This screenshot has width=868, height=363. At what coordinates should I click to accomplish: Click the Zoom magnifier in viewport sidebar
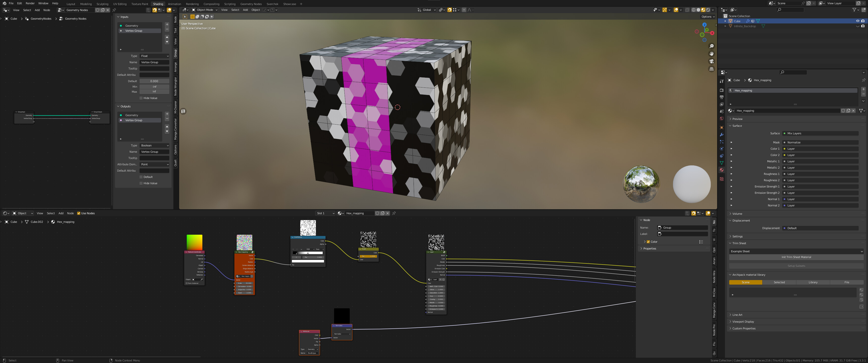pyautogui.click(x=712, y=46)
